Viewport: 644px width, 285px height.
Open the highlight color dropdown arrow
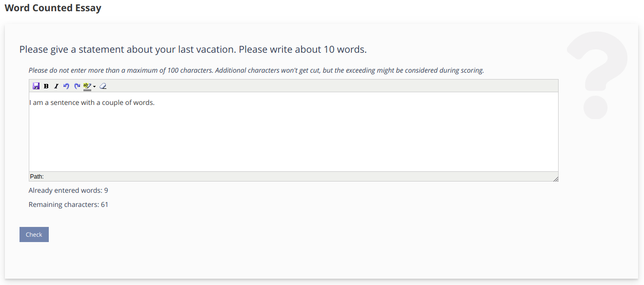pos(94,86)
